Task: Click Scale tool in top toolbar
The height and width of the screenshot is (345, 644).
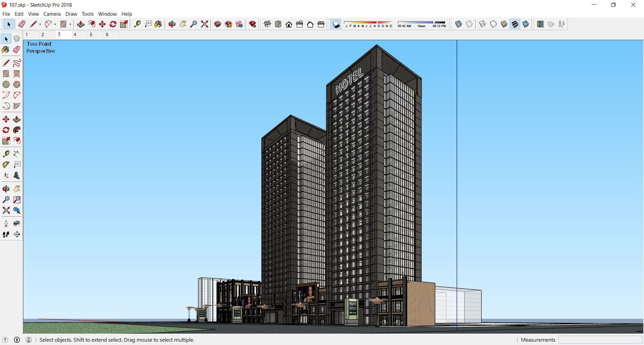Action: coord(124,24)
